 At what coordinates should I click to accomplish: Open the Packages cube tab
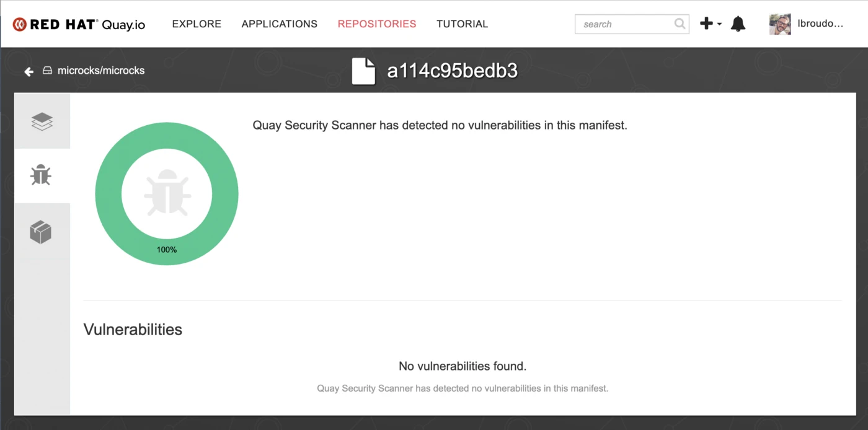click(41, 232)
